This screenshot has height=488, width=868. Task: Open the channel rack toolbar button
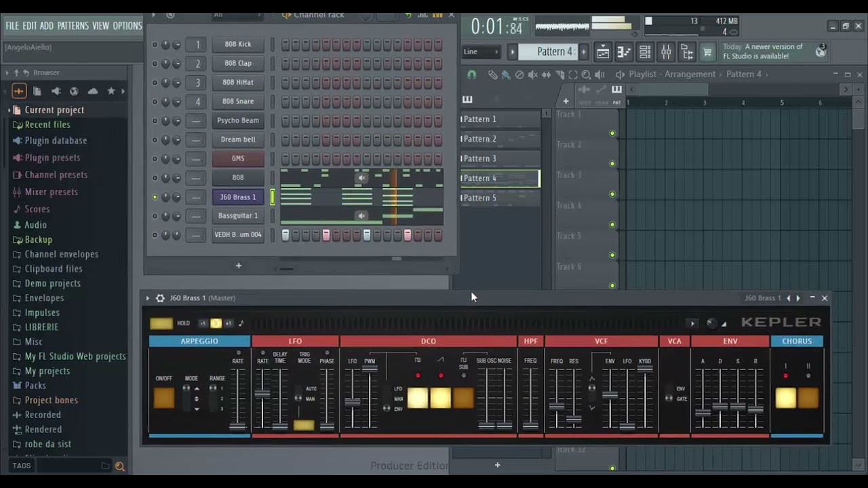click(645, 52)
